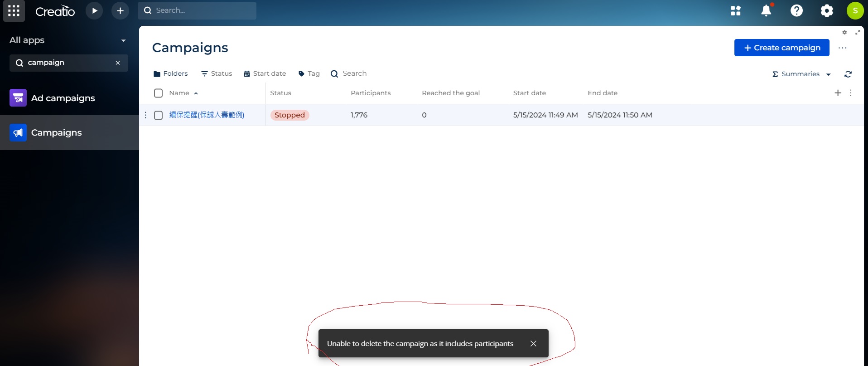The height and width of the screenshot is (366, 868).
Task: Sort by Start date column header
Action: 530,93
